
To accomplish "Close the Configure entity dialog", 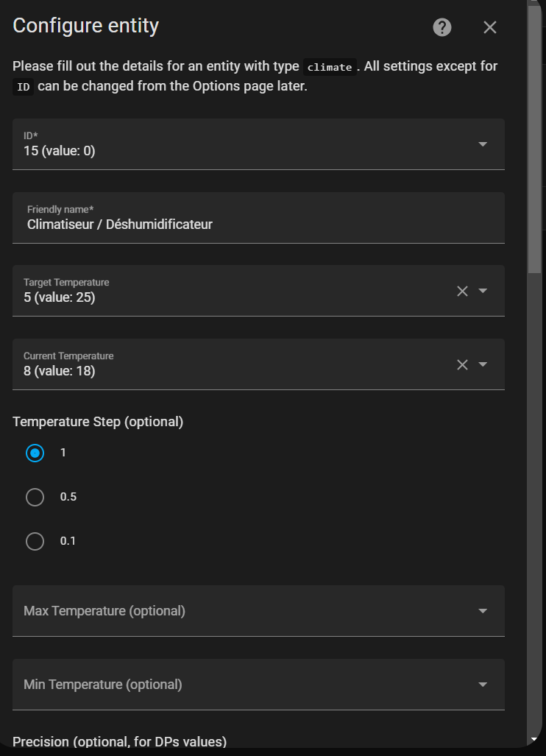I will pyautogui.click(x=490, y=28).
